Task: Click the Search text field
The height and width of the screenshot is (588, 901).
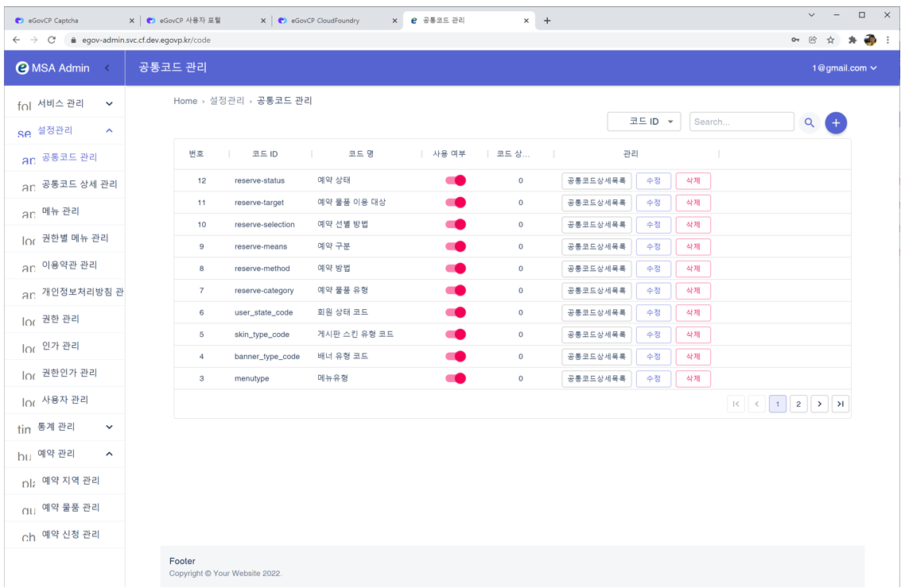Action: tap(741, 122)
